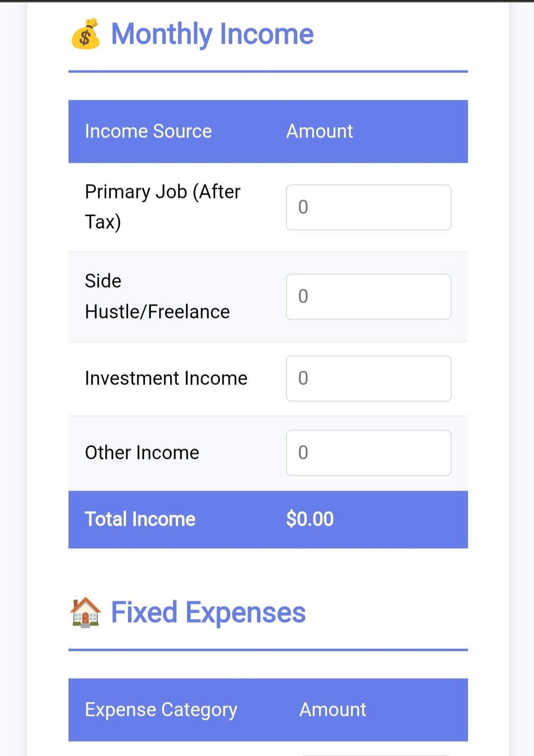Focus the Primary Job amount field
Image resolution: width=534 pixels, height=756 pixels.
[x=369, y=207]
